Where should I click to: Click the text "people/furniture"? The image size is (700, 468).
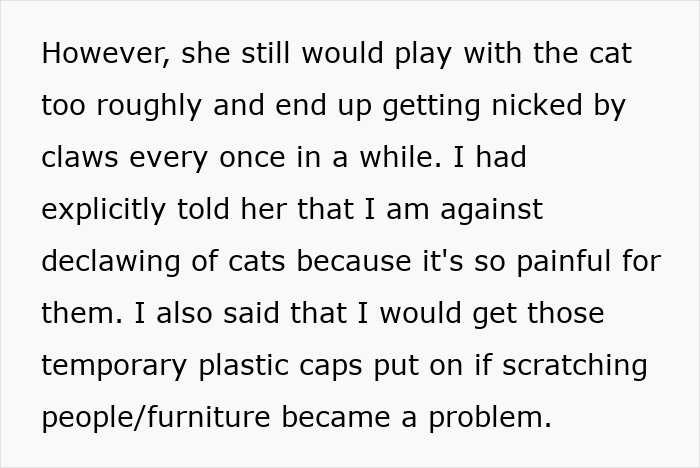click(156, 418)
